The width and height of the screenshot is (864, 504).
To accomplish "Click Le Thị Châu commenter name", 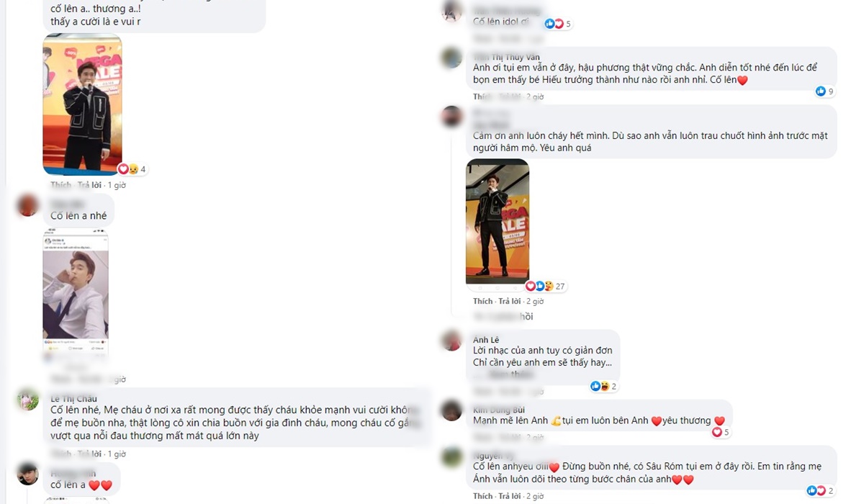I will 73,399.
